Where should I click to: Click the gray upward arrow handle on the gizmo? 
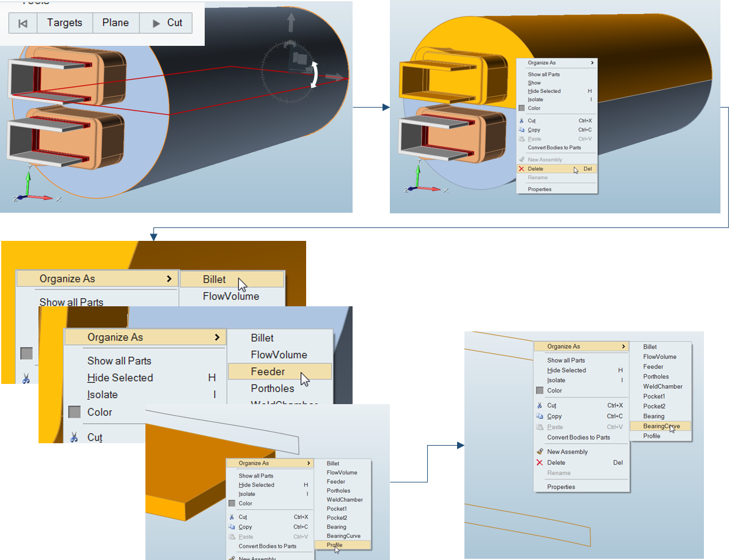click(291, 23)
